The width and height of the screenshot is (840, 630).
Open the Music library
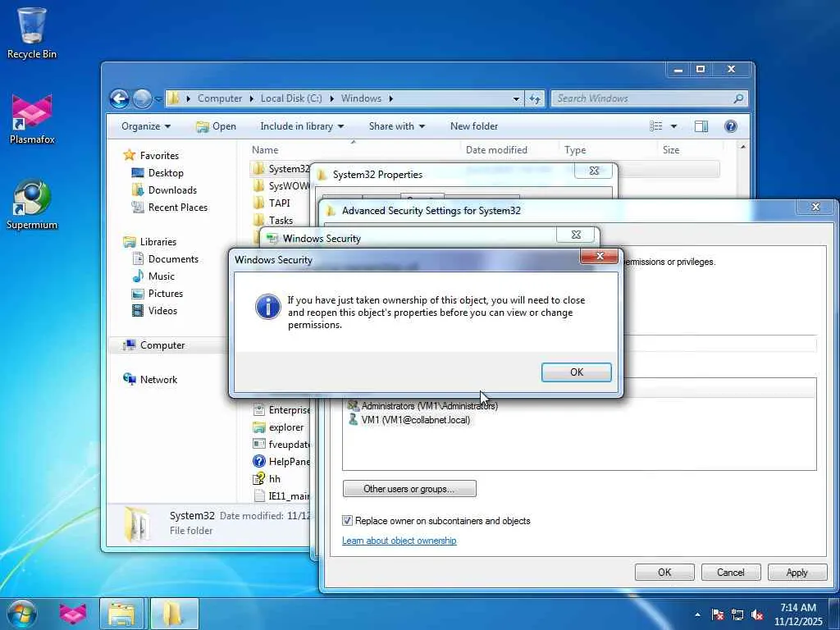[162, 276]
